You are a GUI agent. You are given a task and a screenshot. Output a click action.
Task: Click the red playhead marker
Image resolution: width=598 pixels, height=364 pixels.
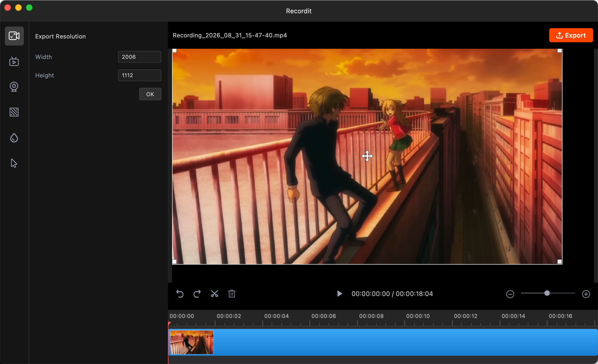pyautogui.click(x=169, y=323)
